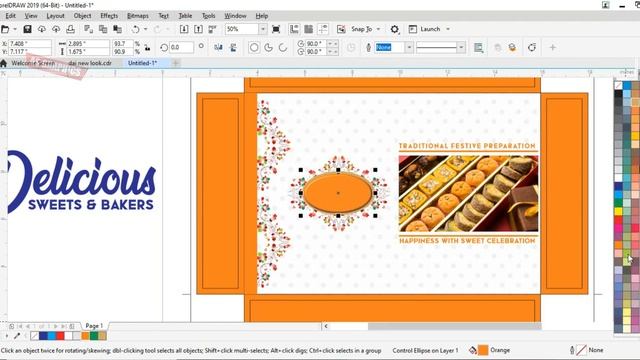This screenshot has width=640, height=360.
Task: Click the scroll left arrow of horizontal scrollbar
Action: 326,326
